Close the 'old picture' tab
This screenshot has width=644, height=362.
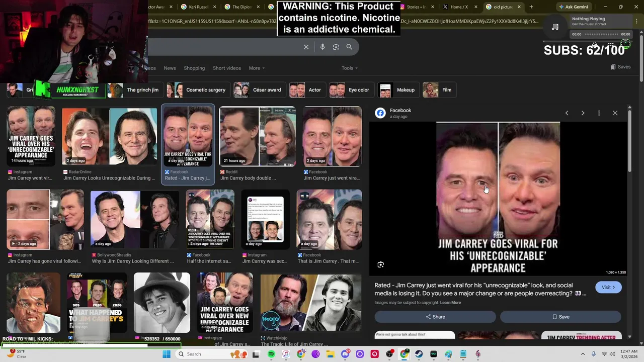(519, 7)
